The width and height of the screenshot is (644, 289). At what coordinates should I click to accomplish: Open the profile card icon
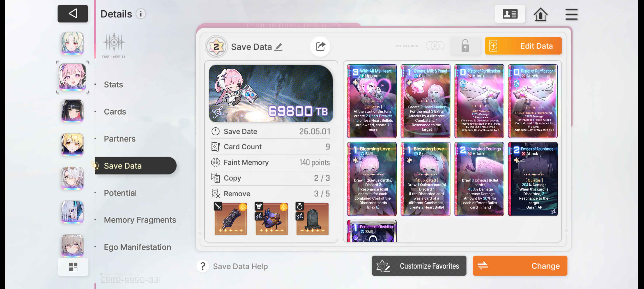510,14
